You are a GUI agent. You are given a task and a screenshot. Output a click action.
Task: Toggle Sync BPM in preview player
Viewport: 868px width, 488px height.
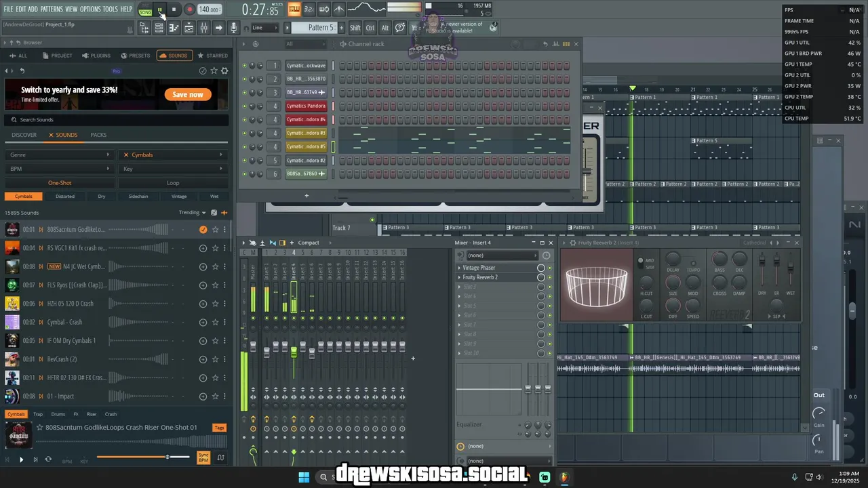[x=203, y=457]
